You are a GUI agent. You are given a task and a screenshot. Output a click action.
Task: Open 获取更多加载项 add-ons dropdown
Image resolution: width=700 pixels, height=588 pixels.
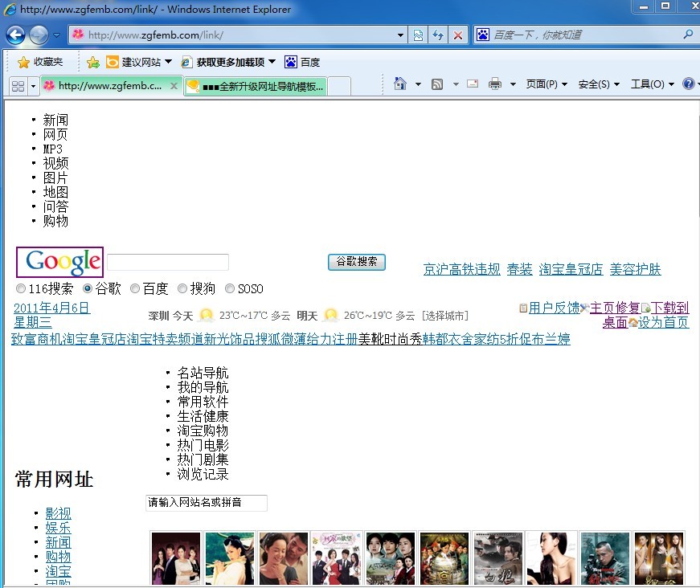tap(228, 62)
